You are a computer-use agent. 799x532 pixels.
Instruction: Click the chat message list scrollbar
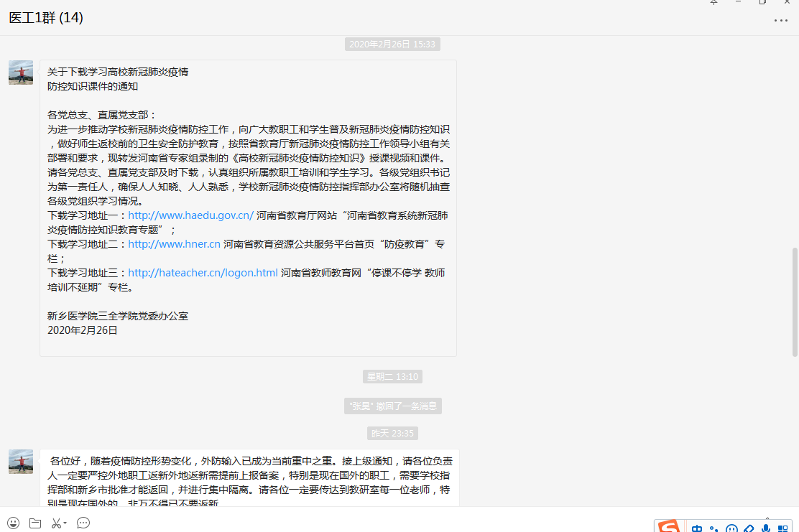pyautogui.click(x=794, y=302)
